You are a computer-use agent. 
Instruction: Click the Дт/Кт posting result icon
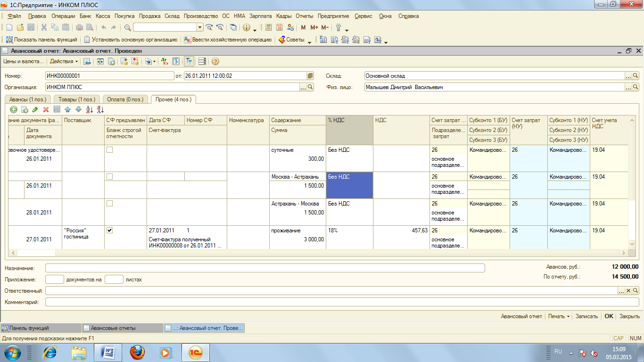click(x=165, y=61)
